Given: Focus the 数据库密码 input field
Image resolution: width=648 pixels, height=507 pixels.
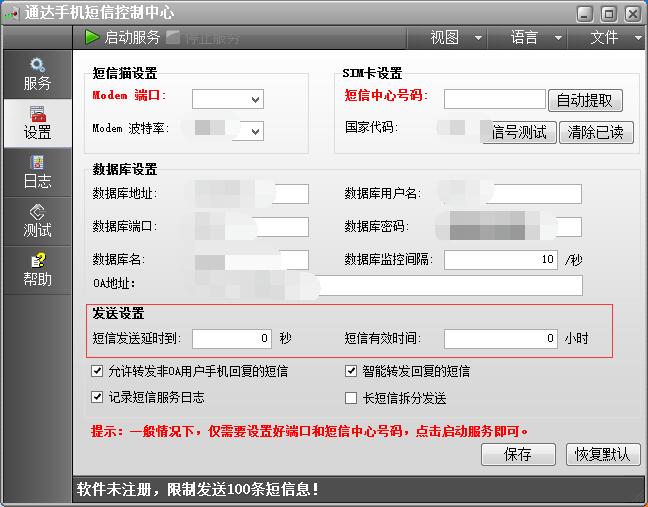Looking at the screenshot, I should click(513, 227).
